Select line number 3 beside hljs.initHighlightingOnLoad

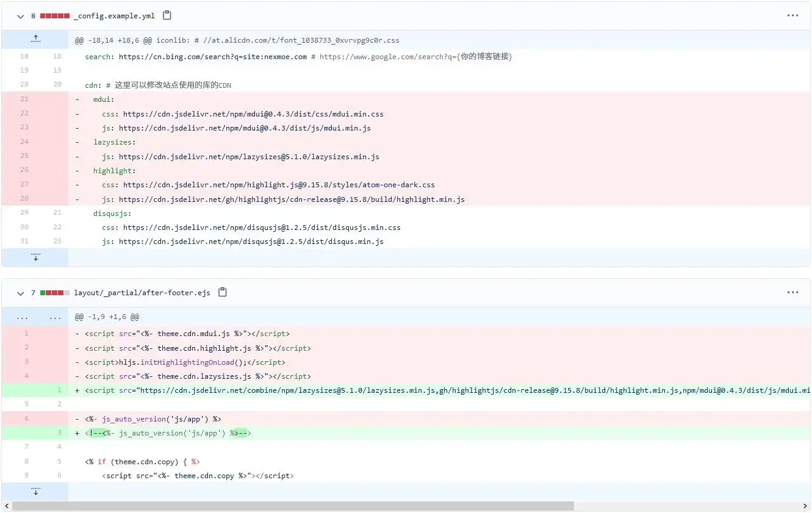(26, 362)
